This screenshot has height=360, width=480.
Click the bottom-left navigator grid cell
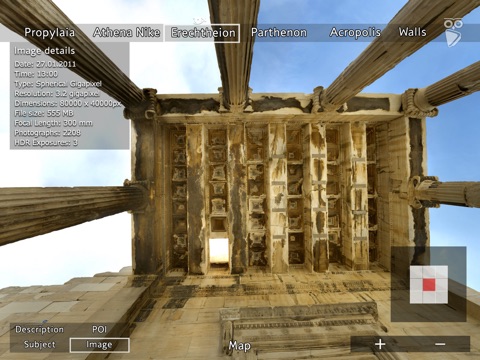coord(416,297)
